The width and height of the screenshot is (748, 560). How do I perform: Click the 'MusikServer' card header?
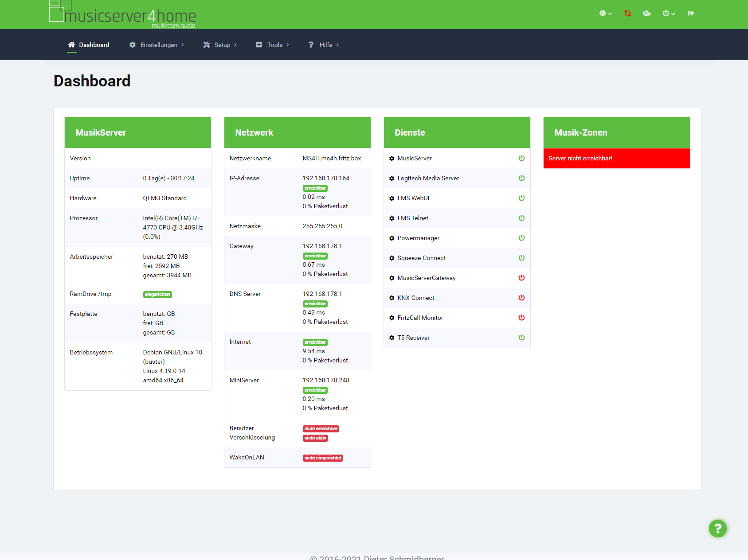point(138,132)
